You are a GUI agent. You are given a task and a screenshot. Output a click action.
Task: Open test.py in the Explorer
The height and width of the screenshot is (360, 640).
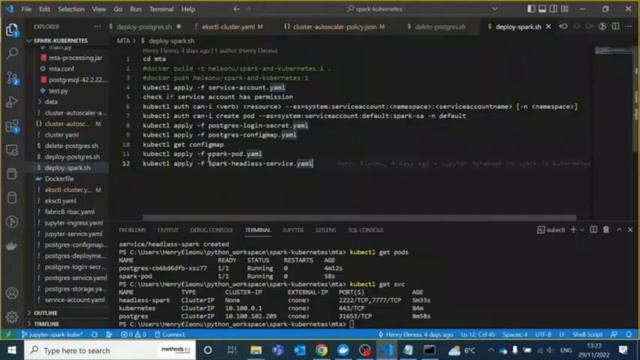pyautogui.click(x=58, y=91)
